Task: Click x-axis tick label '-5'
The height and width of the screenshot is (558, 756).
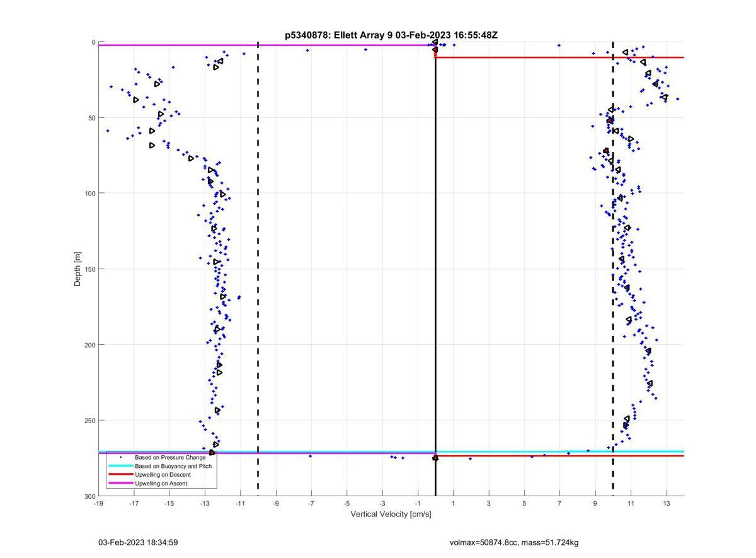Action: pos(346,503)
